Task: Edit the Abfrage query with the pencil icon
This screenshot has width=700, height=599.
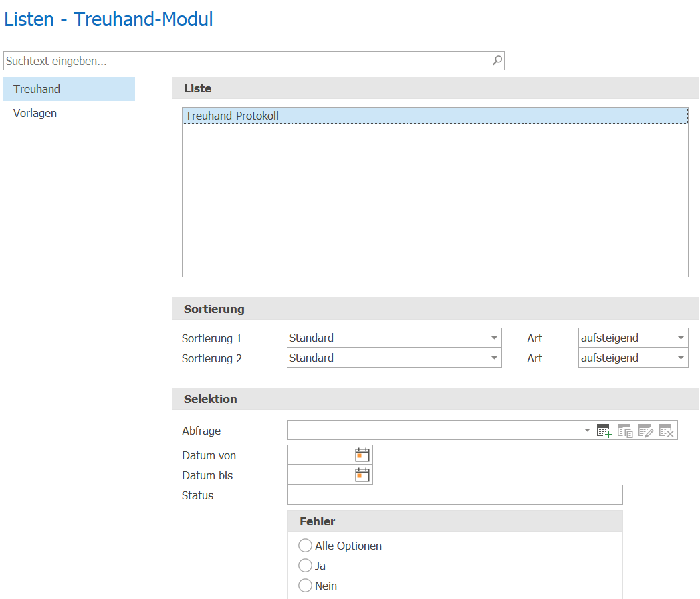Action: tap(646, 431)
